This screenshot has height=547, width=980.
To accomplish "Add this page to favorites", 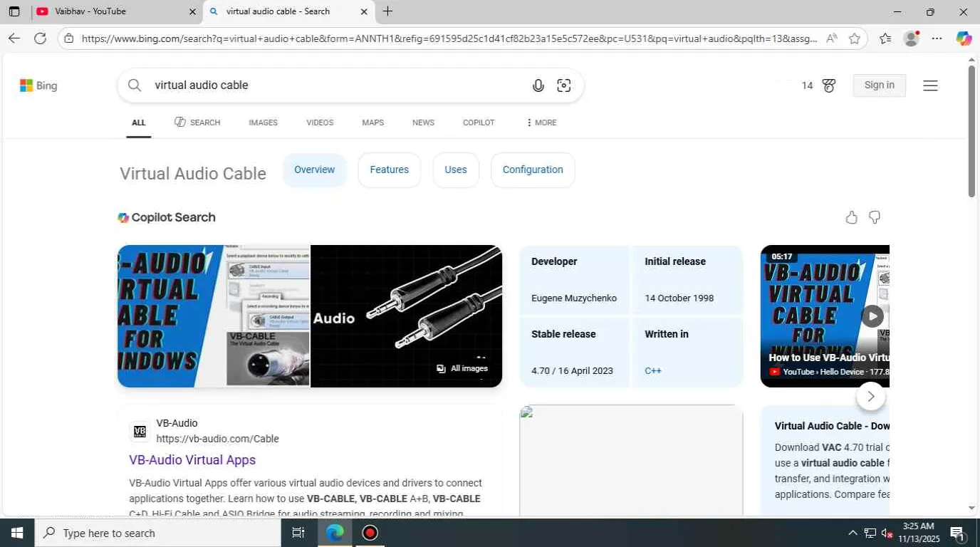I will click(x=855, y=38).
